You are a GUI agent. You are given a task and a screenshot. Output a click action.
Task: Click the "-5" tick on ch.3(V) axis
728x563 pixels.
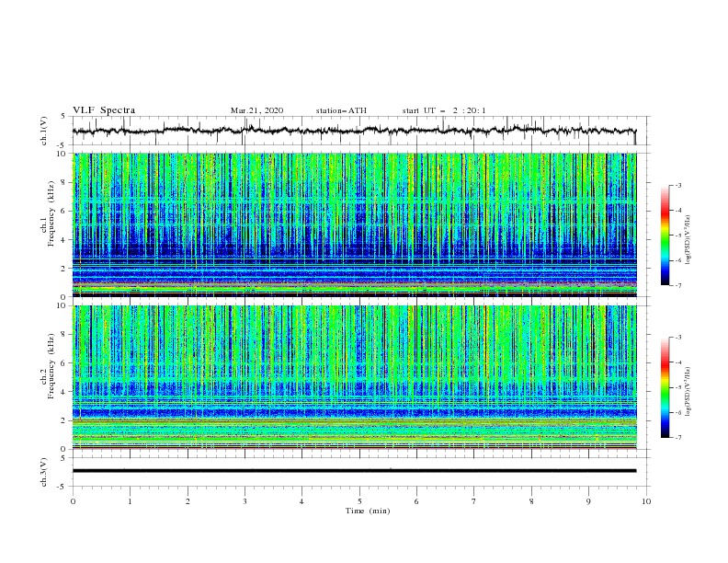[x=63, y=487]
